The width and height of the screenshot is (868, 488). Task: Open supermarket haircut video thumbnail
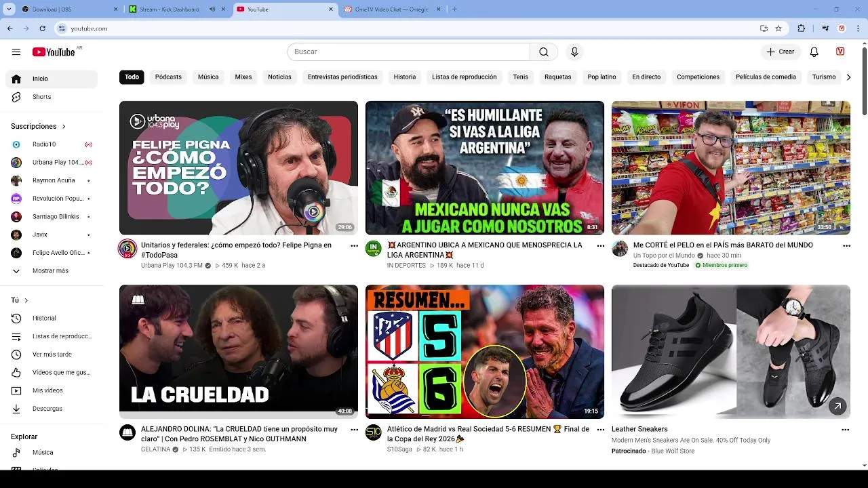point(731,168)
